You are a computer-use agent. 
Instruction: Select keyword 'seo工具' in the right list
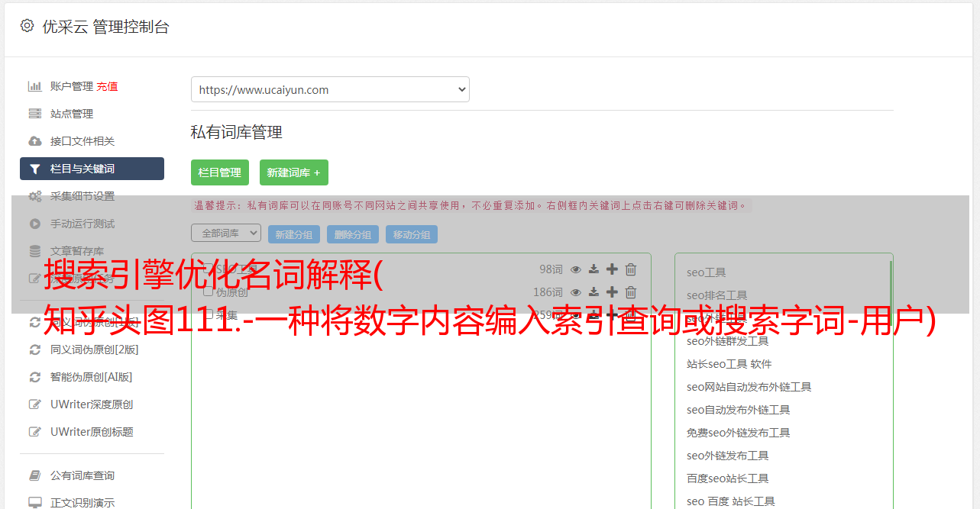(x=707, y=272)
